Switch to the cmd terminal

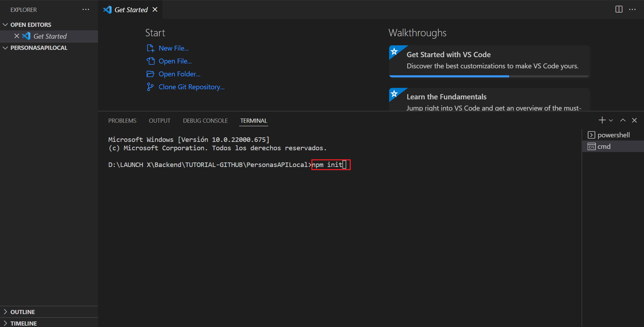613,146
